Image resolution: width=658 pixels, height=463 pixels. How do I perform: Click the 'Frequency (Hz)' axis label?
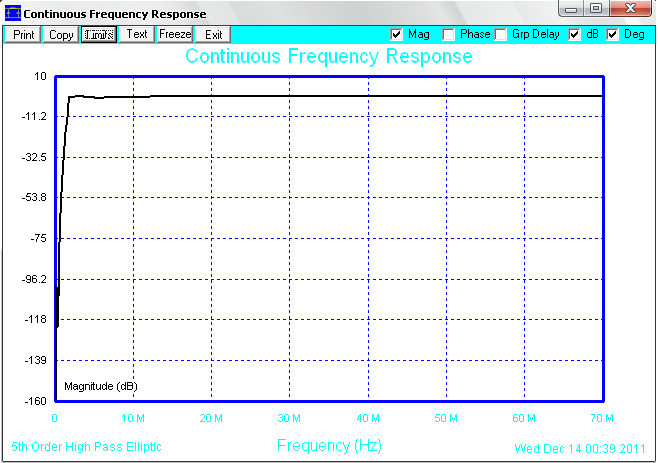click(x=329, y=445)
